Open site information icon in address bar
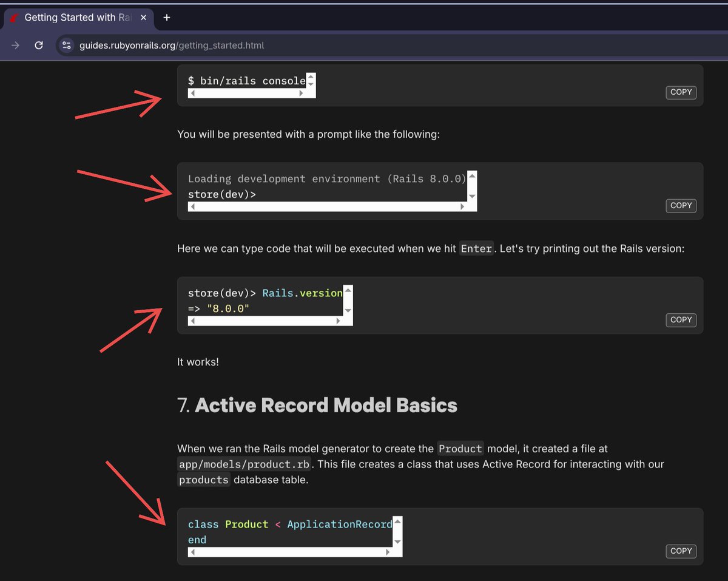The height and width of the screenshot is (581, 728). pos(66,45)
